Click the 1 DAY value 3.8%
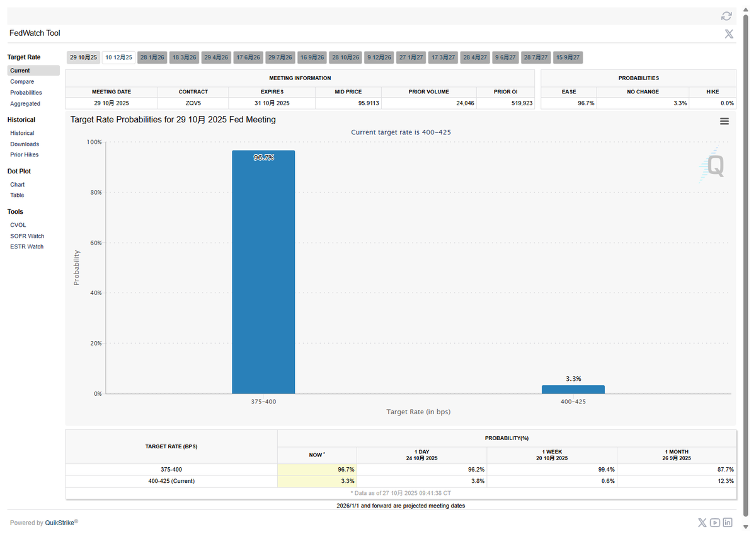Image resolution: width=756 pixels, height=534 pixels. (x=478, y=481)
